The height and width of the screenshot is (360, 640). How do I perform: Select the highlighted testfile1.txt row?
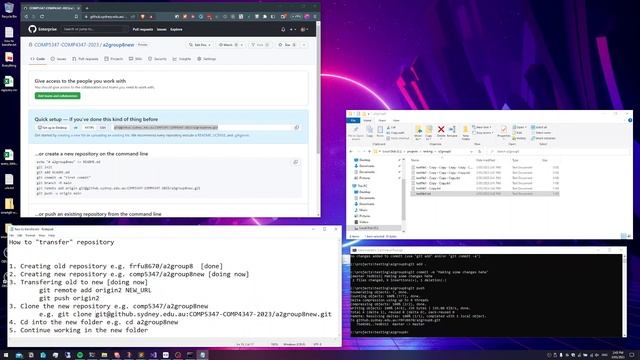coord(485,193)
